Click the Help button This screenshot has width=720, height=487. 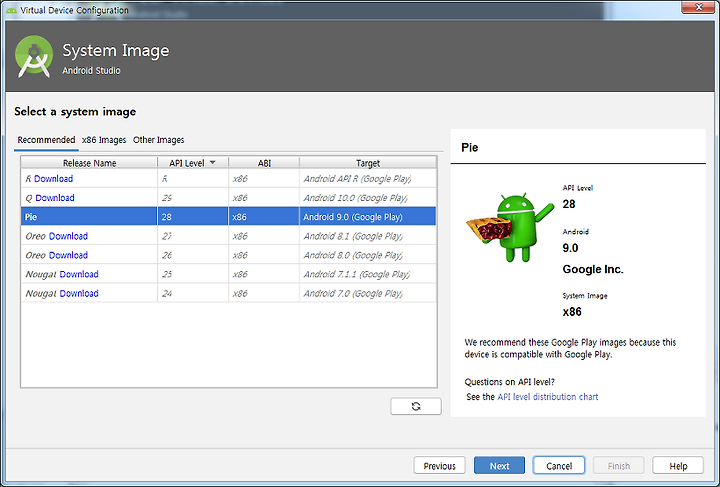678,465
